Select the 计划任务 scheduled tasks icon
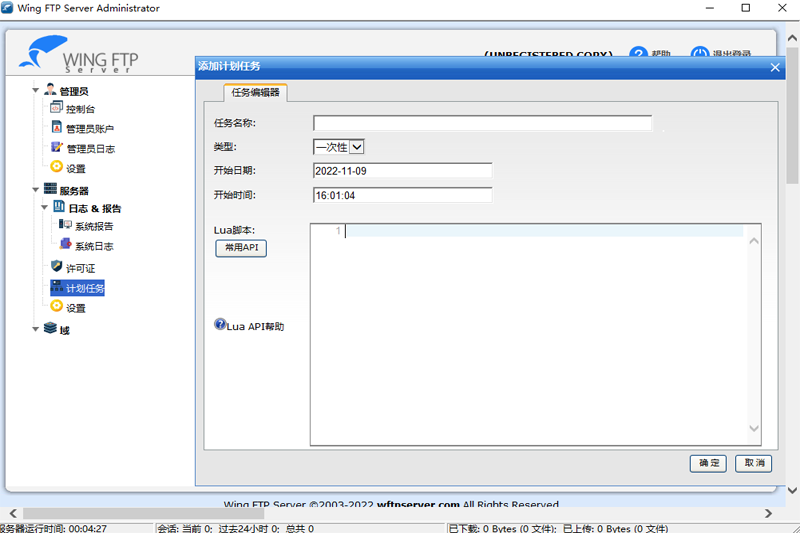The image size is (800, 533). [57, 288]
